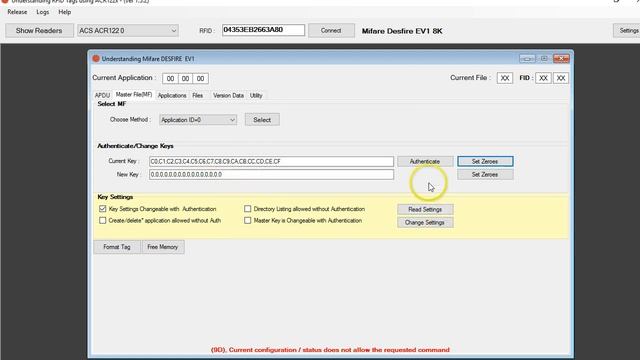The image size is (640, 360).
Task: Switch to the Applications tab
Action: pos(172,96)
